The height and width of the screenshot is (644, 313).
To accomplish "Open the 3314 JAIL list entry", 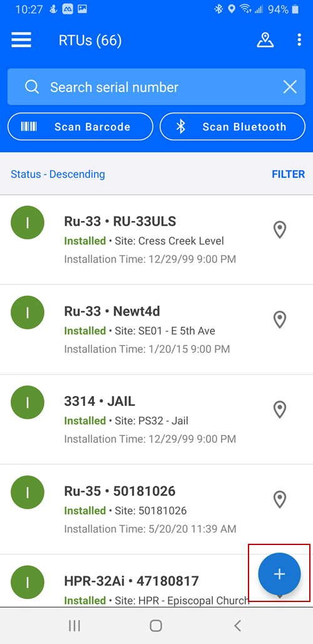I will click(x=156, y=420).
